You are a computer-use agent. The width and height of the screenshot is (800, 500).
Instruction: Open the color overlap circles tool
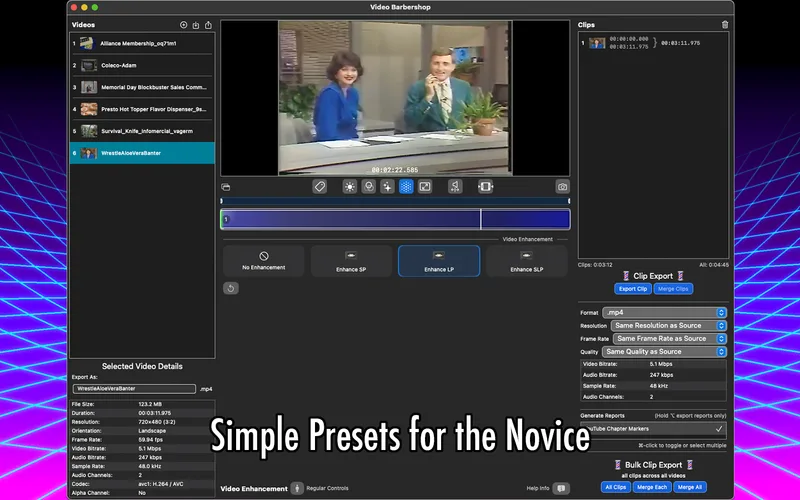point(368,187)
